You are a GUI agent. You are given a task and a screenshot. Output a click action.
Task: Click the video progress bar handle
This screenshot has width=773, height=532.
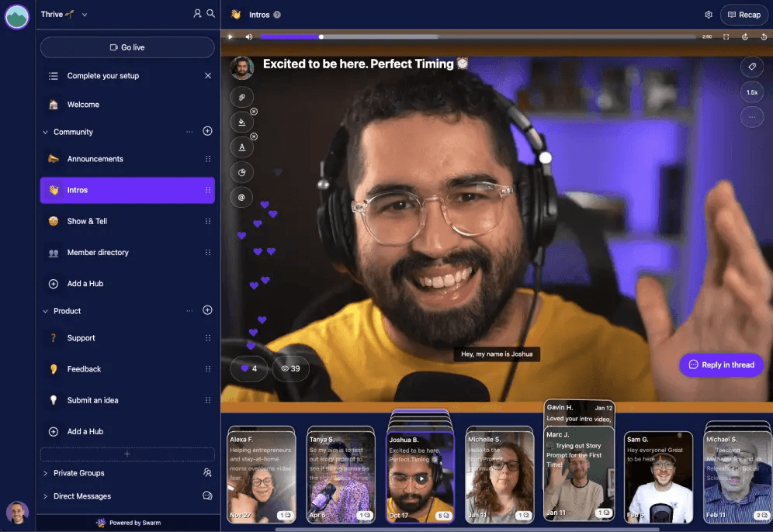321,37
